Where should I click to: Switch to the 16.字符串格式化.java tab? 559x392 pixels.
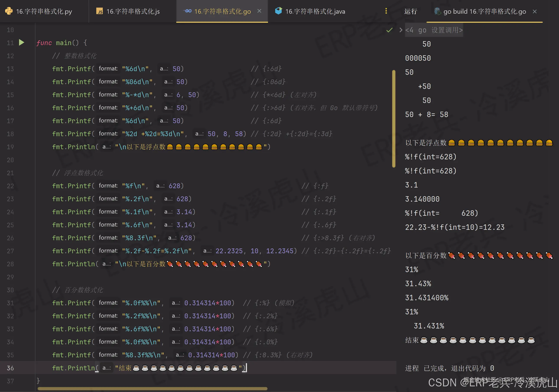point(315,11)
